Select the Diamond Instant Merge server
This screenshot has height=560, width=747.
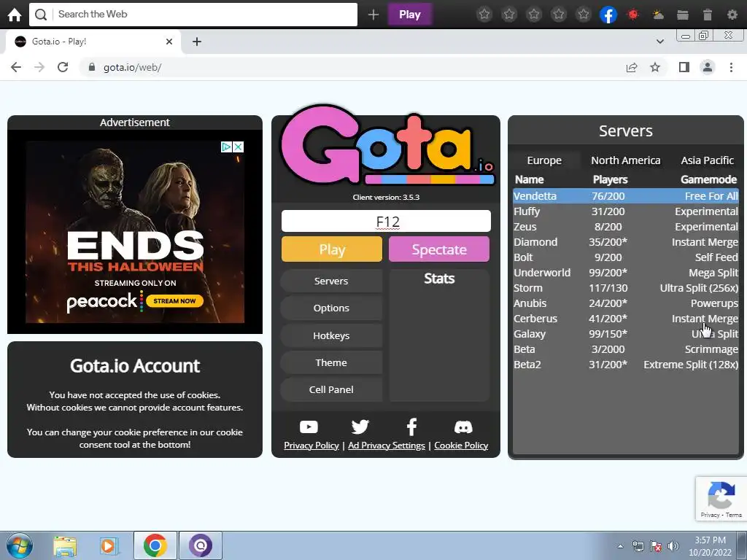coord(625,242)
